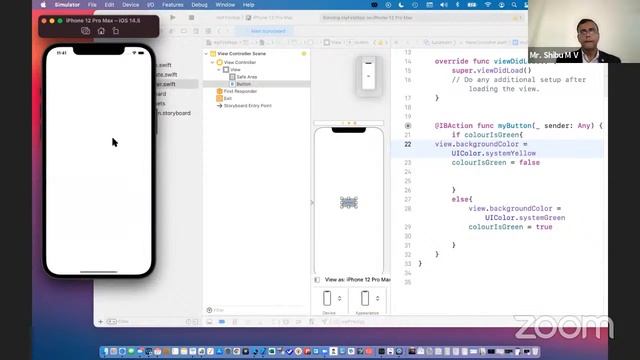
Task: Click UIColor.systemGreen in the code
Action: coord(525,218)
